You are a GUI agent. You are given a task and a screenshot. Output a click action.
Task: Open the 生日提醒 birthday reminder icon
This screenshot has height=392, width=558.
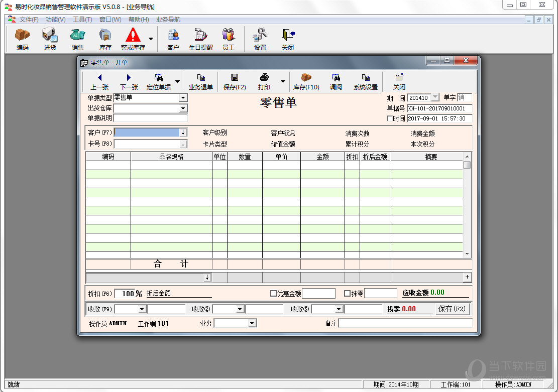pyautogui.click(x=200, y=39)
